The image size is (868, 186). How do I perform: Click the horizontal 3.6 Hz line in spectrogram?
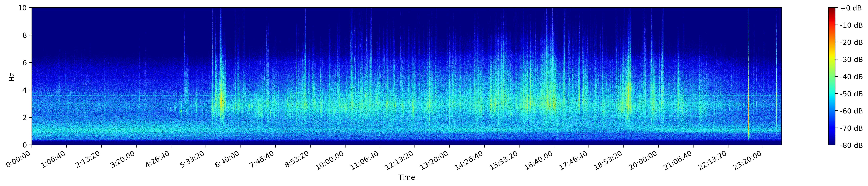pyautogui.click(x=407, y=96)
